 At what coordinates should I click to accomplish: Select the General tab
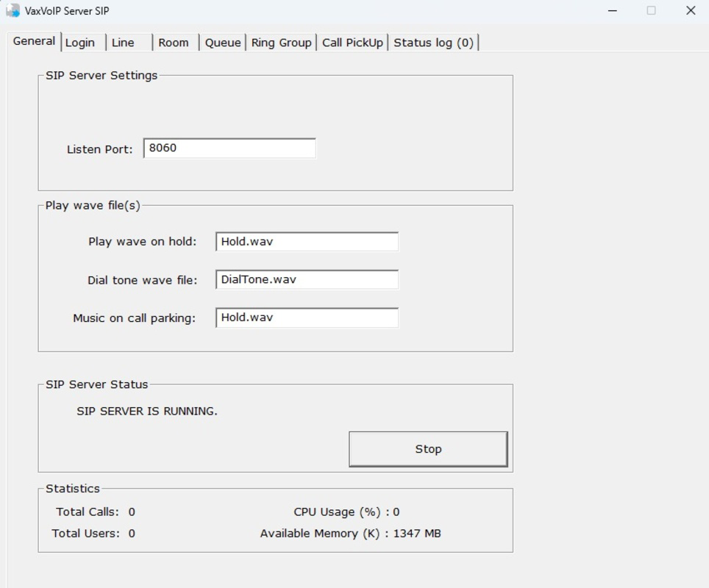(33, 42)
